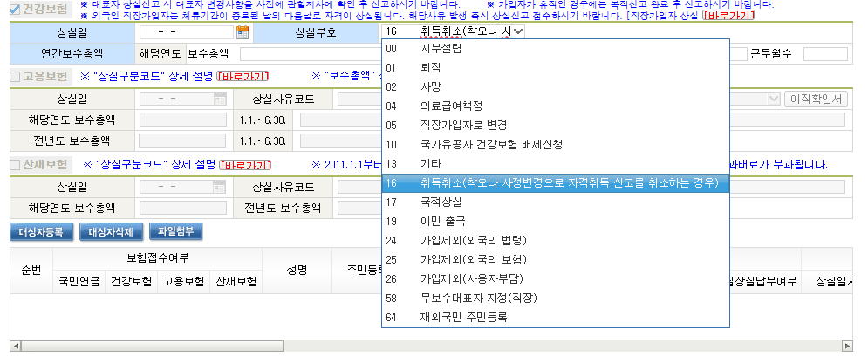
Task: Click the 산재보험 table column header
Action: (x=236, y=282)
